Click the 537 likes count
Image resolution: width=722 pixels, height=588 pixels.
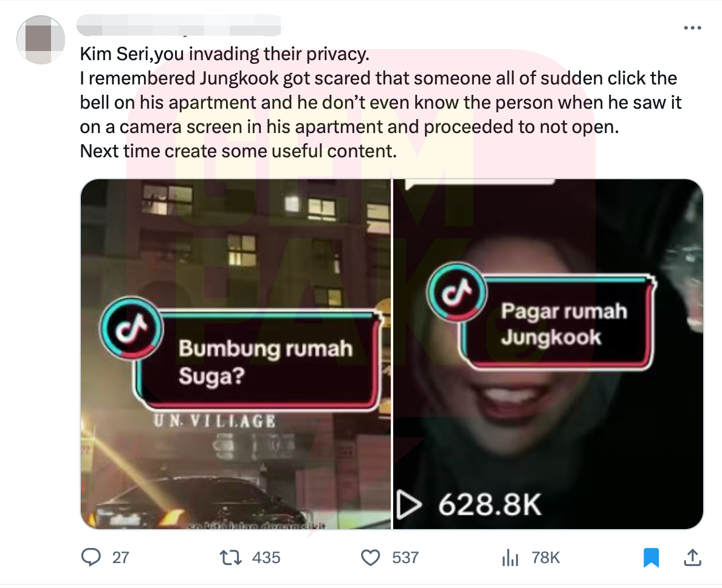click(x=405, y=558)
